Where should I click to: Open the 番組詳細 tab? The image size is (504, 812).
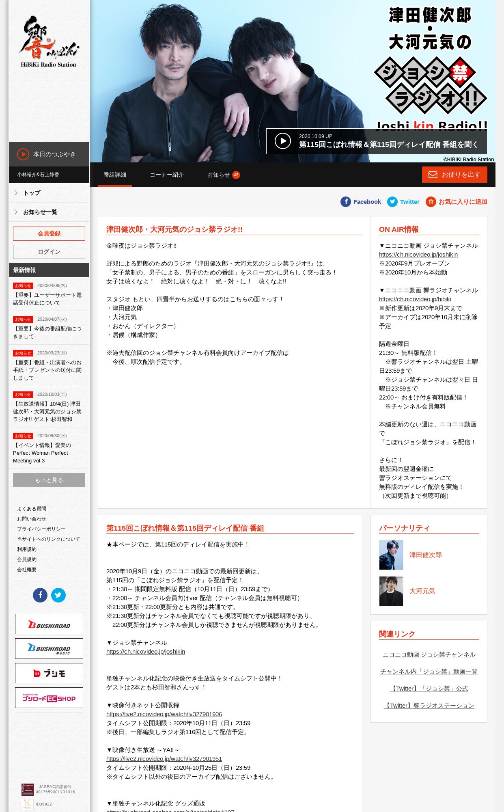[115, 175]
